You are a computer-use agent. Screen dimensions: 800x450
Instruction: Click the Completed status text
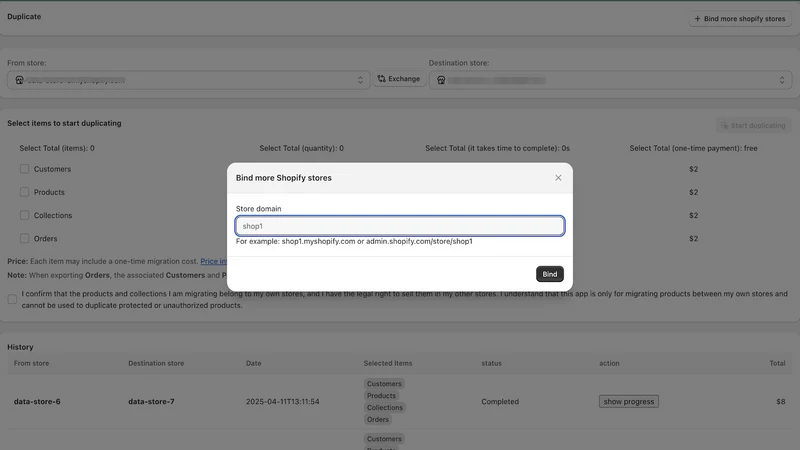(x=500, y=402)
